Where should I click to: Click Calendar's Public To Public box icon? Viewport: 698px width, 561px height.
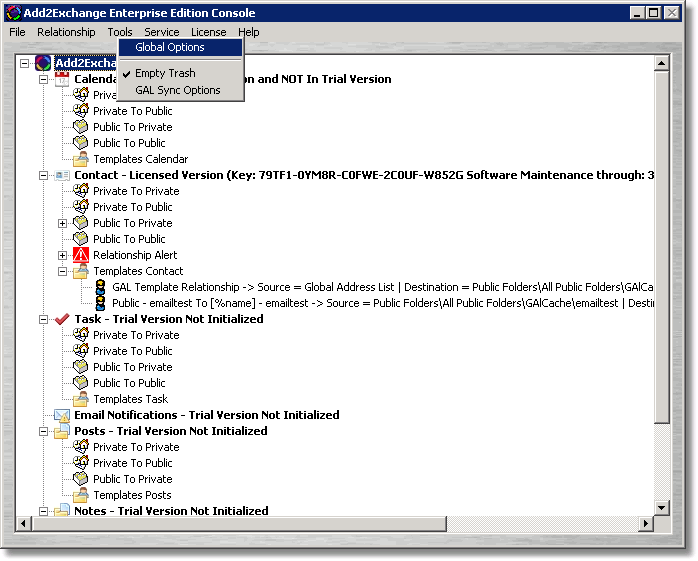(x=81, y=142)
